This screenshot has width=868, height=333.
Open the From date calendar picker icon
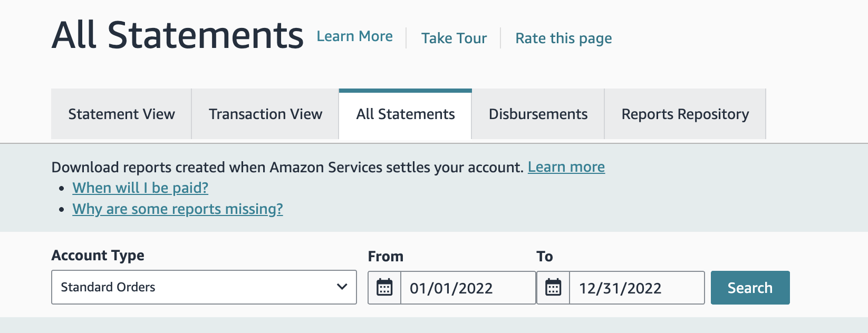pyautogui.click(x=384, y=288)
